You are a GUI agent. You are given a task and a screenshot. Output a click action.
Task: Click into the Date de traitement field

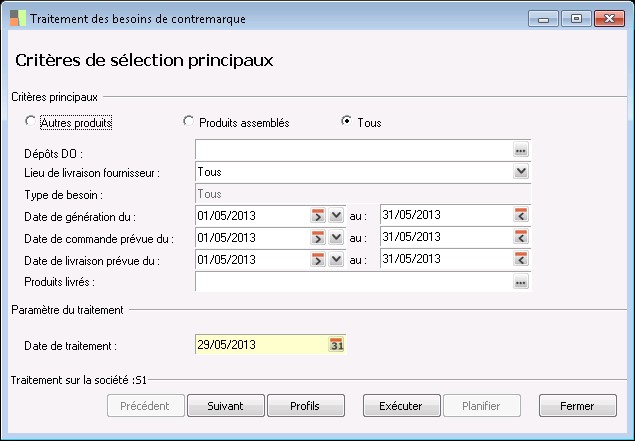(260, 345)
